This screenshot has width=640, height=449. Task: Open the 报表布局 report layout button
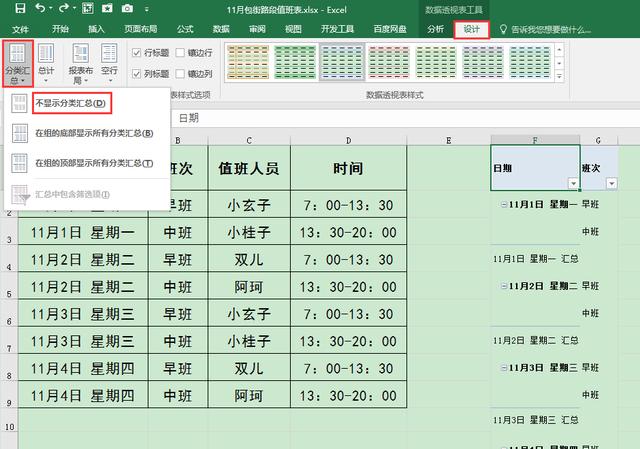[x=80, y=63]
